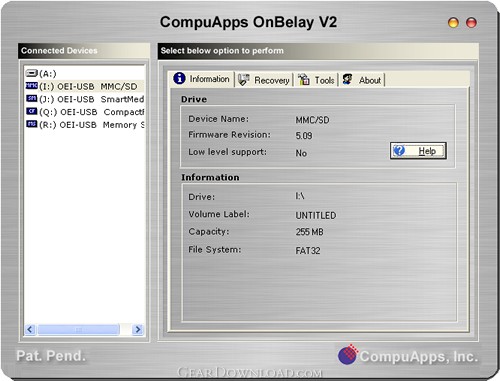500x381 pixels.
Task: Click the FAT32 file system value
Action: point(308,251)
